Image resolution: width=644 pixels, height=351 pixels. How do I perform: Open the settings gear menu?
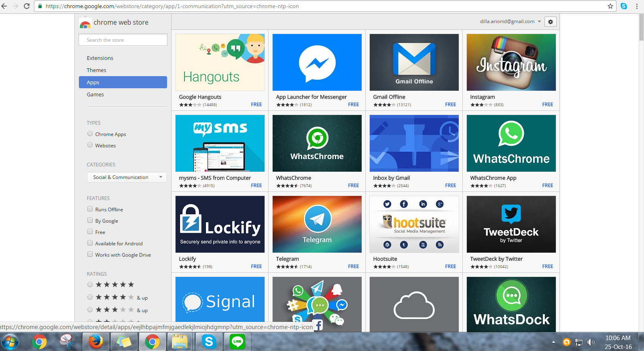tap(551, 22)
